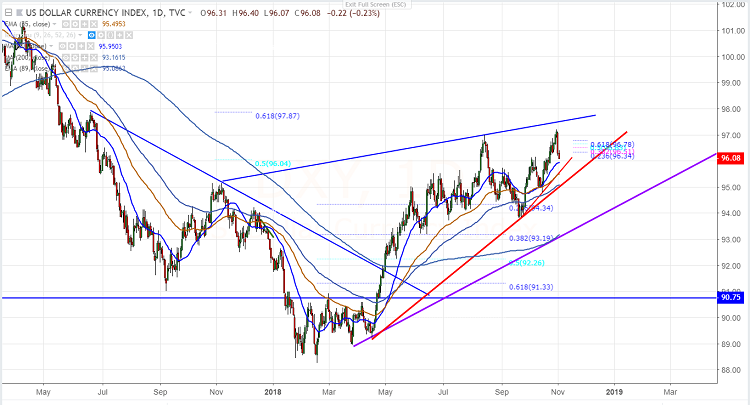Click the 0.5(92.26) Fibonacci label
Viewport: 752px width, 405px height.
tap(527, 263)
